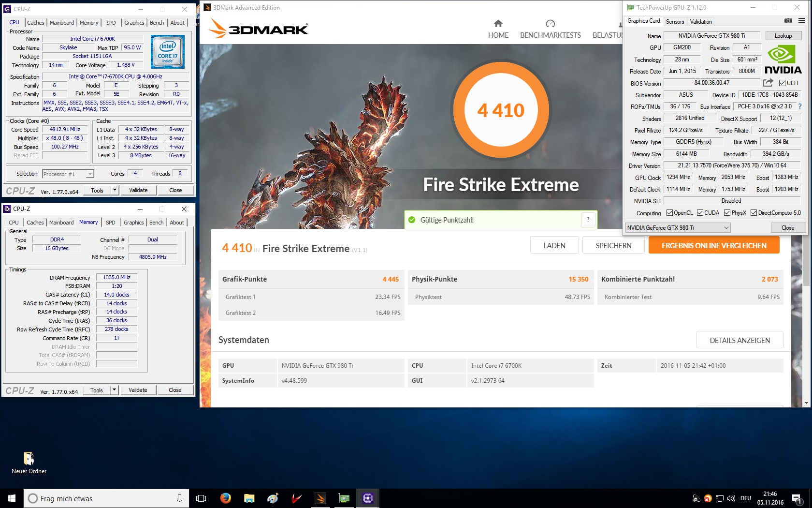Screen dimensions: 812x508
Task: Open the volume control in system tray
Action: (731, 498)
